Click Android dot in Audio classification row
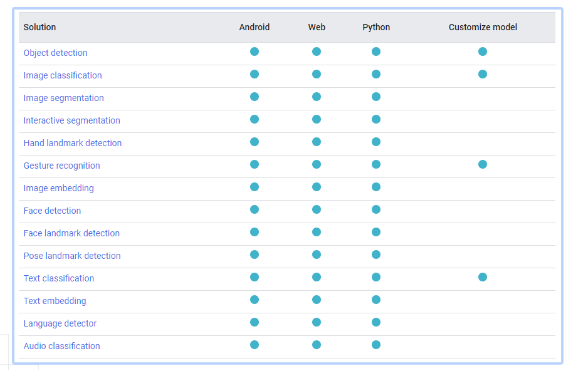 254,345
